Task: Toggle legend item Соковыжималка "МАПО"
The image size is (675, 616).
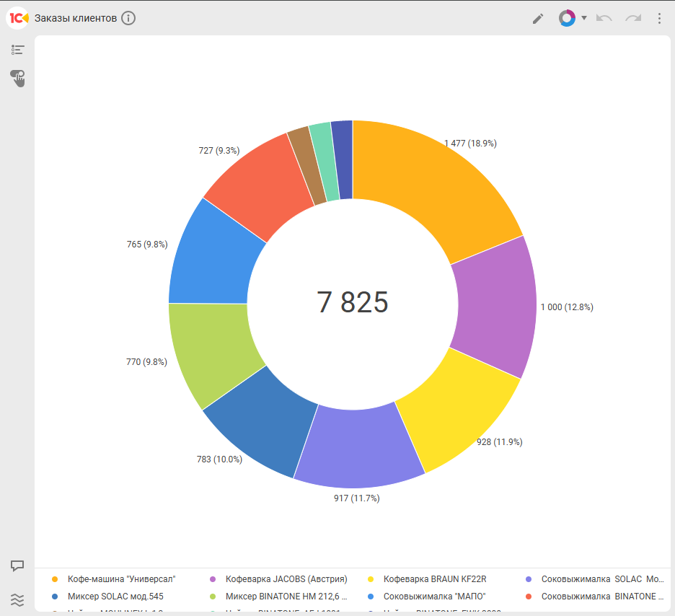Action: (x=434, y=597)
